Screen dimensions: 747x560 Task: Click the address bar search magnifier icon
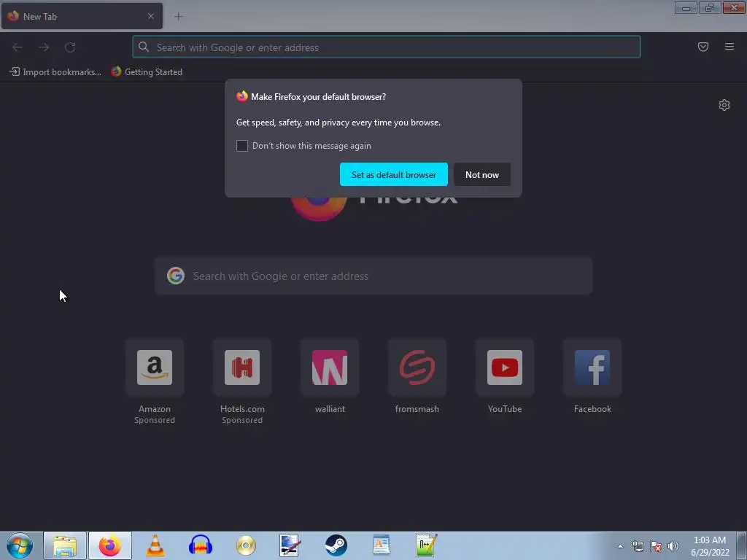[x=144, y=47]
